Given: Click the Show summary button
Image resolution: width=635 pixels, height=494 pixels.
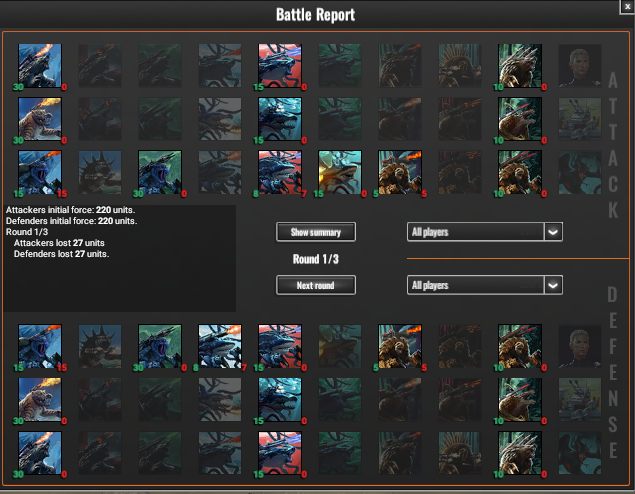Looking at the screenshot, I should point(316,232).
